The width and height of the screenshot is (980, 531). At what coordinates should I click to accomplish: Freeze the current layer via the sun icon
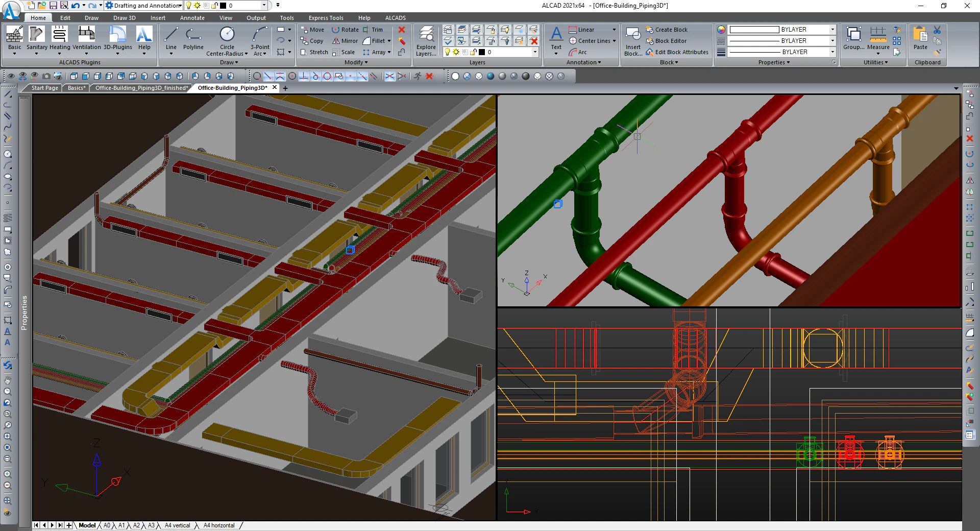coord(456,52)
